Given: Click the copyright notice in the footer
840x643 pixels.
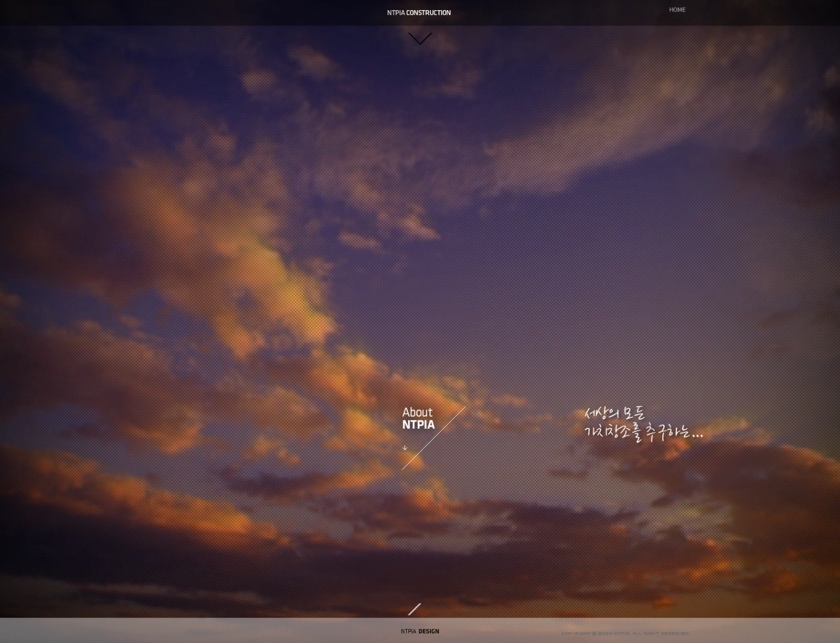Looking at the screenshot, I should (625, 633).
